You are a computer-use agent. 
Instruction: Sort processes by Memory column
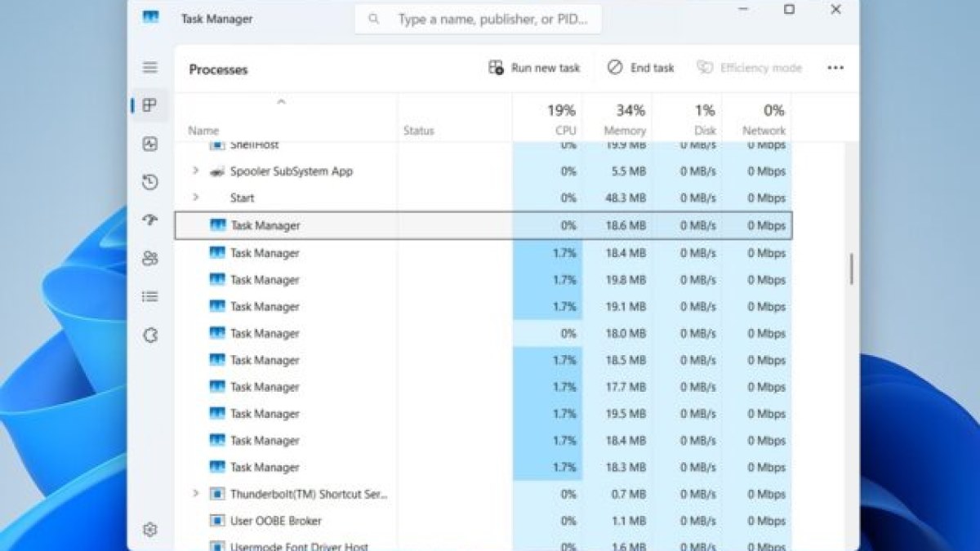point(626,119)
